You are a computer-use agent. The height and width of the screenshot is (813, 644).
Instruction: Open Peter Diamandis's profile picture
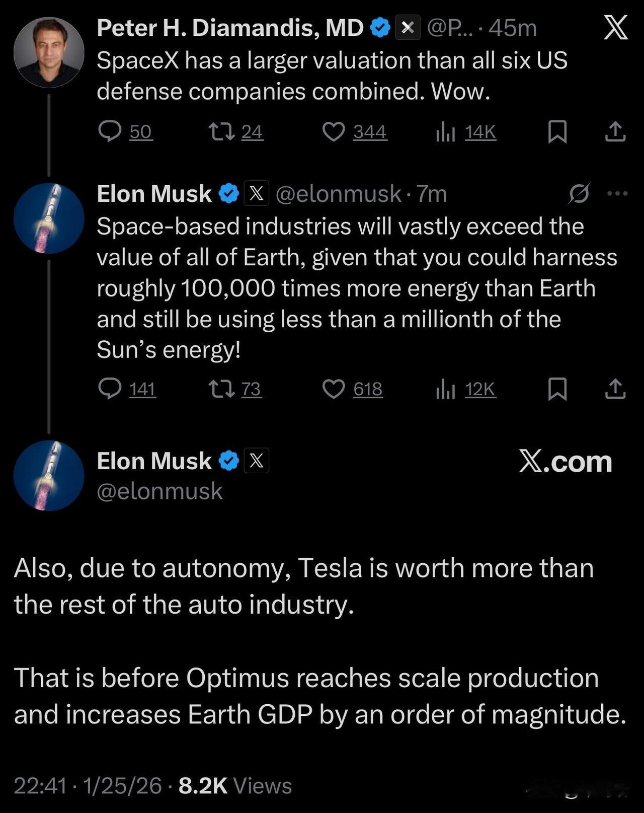[49, 52]
